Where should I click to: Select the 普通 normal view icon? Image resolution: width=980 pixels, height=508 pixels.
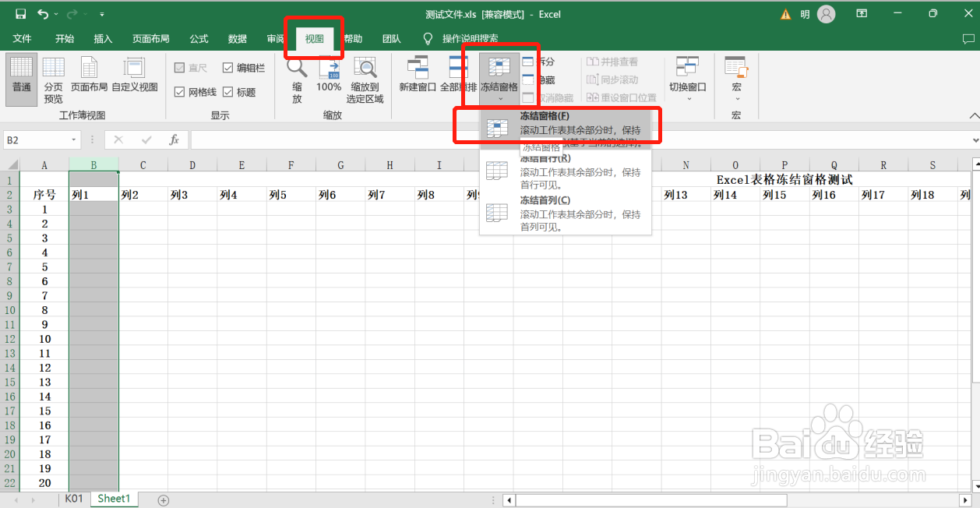point(22,80)
